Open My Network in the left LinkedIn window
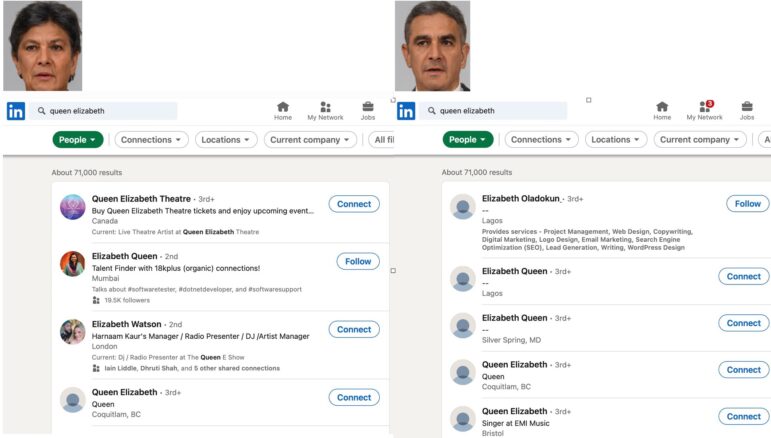This screenshot has height=438, width=771. 325,111
